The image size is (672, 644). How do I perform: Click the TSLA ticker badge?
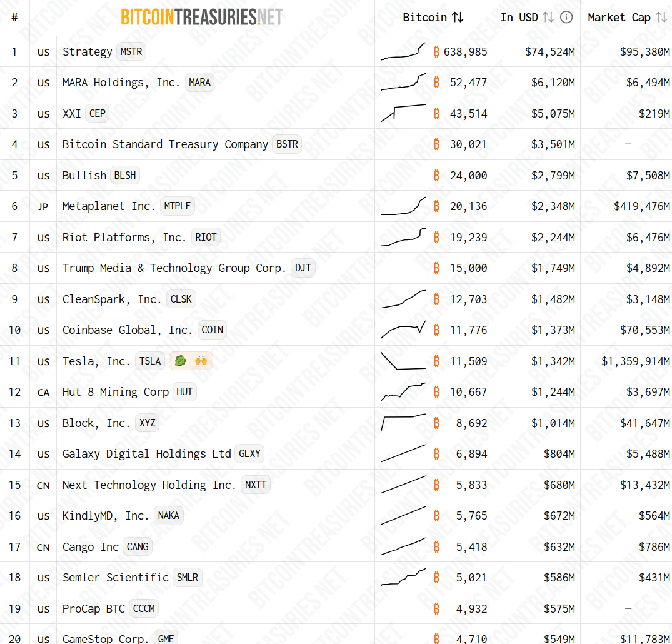point(150,361)
